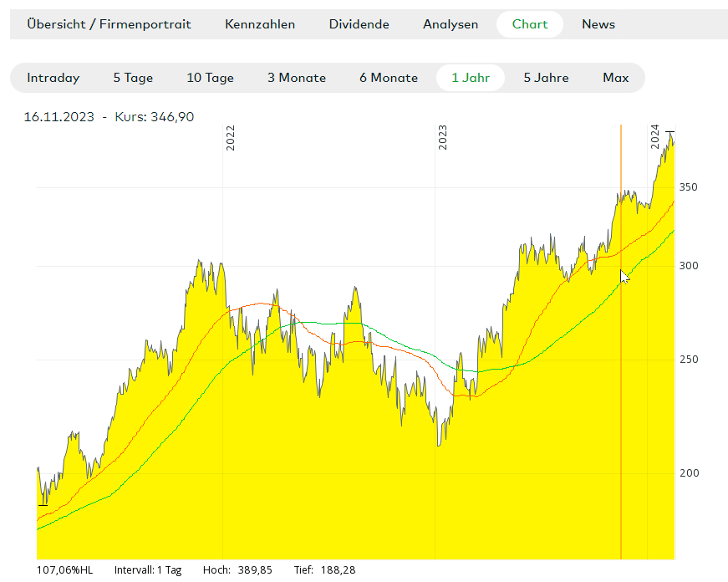Click the 2024 year label on chart
The height and width of the screenshot is (582, 728).
click(655, 138)
